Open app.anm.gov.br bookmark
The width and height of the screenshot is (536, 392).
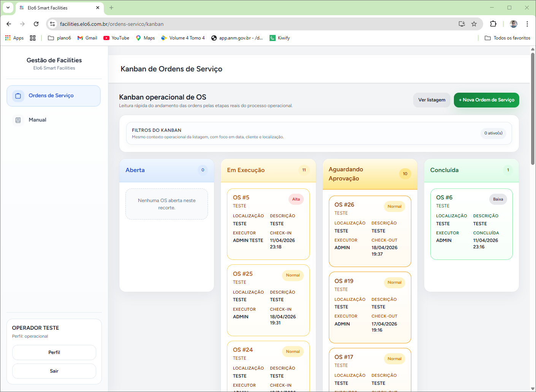(x=237, y=38)
